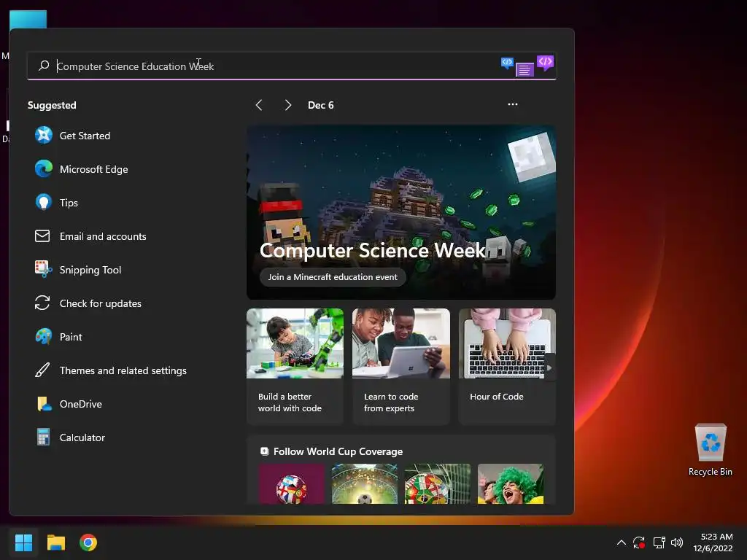
Task: Click the code bubbles search highlight icon
Action: click(527, 66)
